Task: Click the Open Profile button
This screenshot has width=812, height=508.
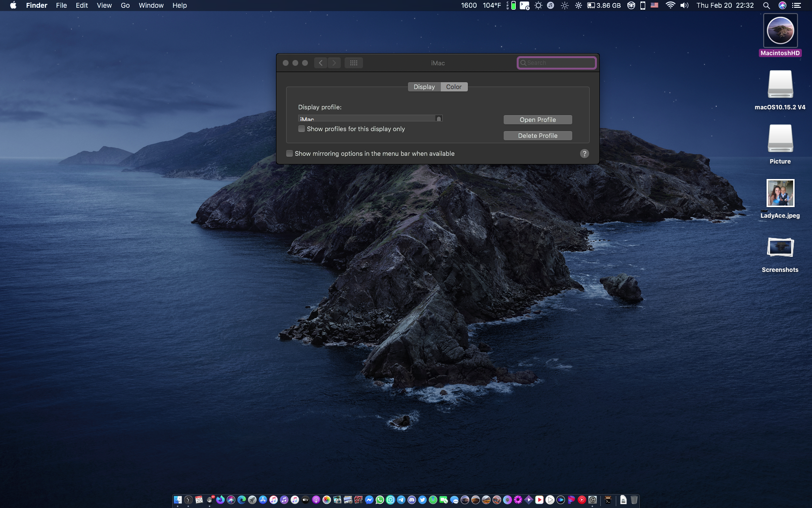Action: coord(537,120)
